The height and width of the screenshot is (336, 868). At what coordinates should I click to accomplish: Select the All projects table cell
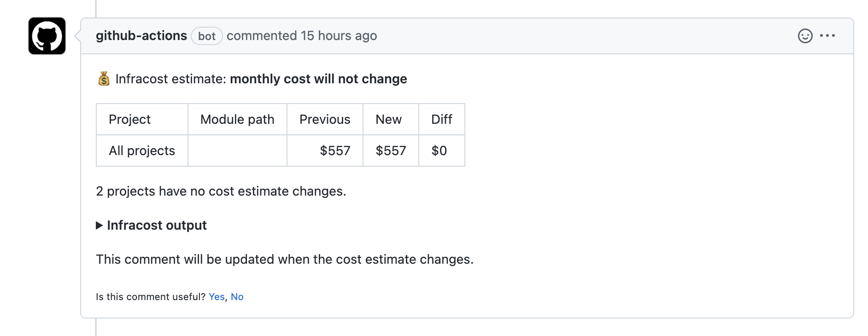coord(142,151)
